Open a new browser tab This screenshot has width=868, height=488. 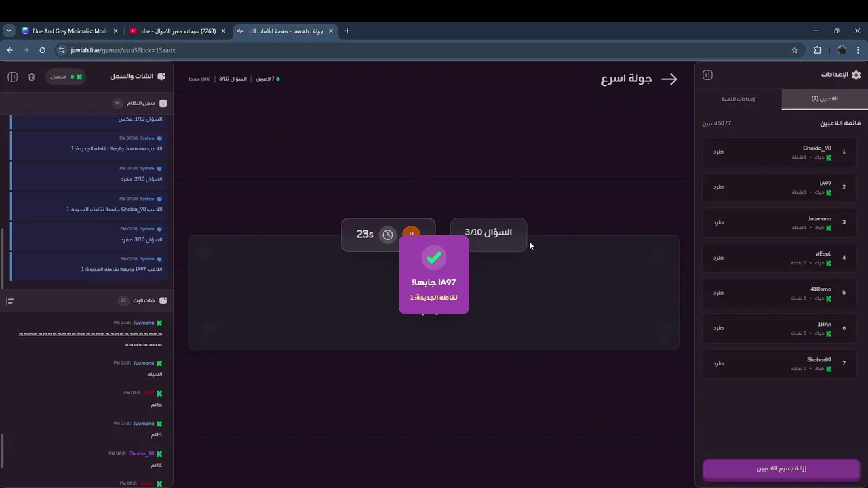pyautogui.click(x=347, y=30)
